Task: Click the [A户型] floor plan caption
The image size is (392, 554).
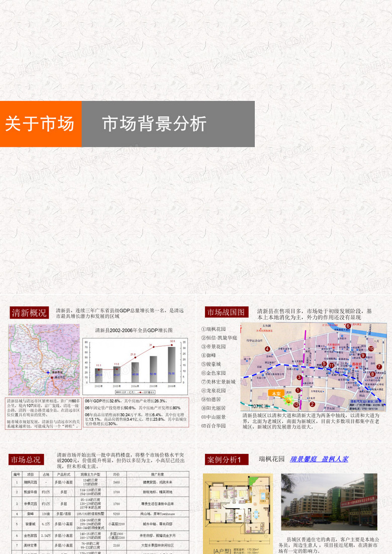Action: point(222,551)
